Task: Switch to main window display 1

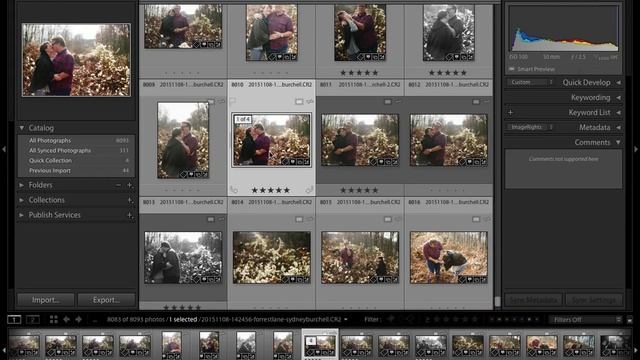Action: pyautogui.click(x=14, y=320)
